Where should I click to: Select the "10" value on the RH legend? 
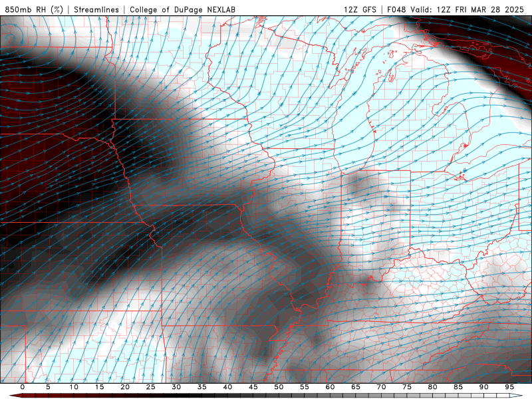tap(74, 387)
